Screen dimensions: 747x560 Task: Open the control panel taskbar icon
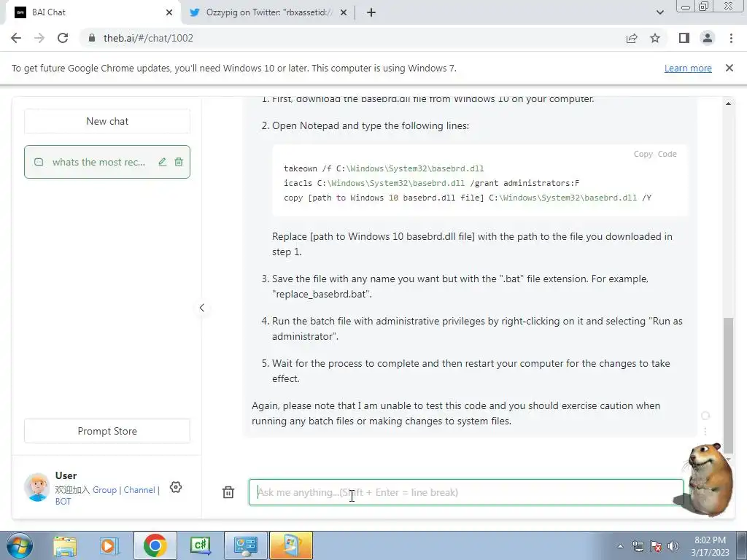pos(246,545)
